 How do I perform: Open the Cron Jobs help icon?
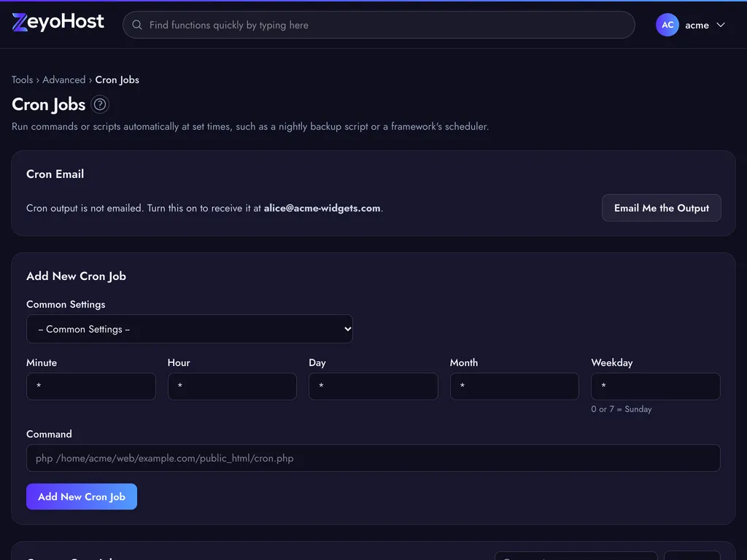pyautogui.click(x=99, y=104)
